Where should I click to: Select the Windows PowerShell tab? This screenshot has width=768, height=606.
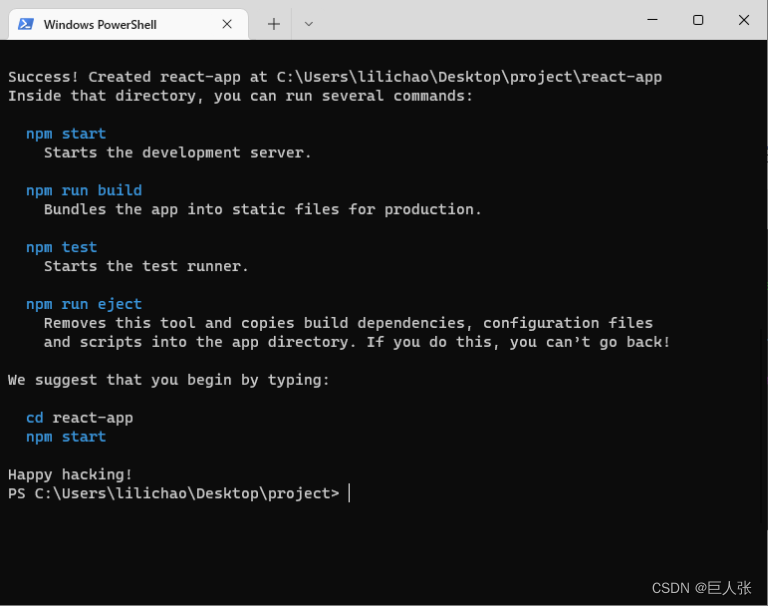pos(128,24)
